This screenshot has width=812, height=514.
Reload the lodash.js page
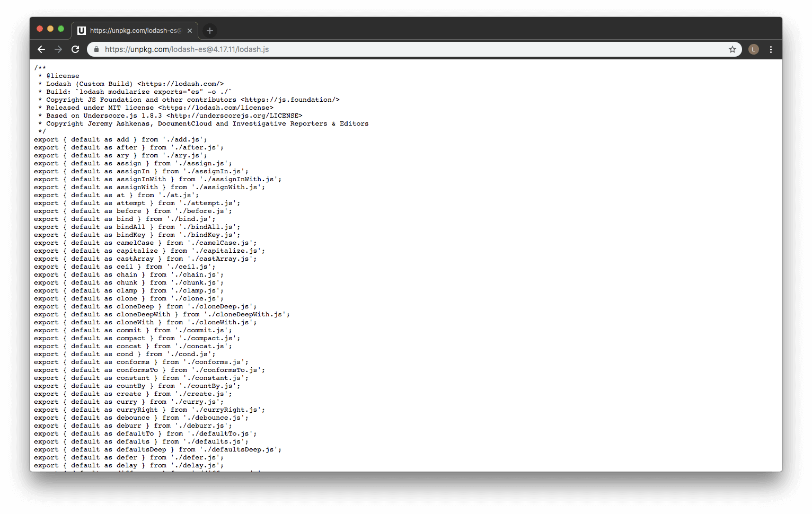point(75,49)
